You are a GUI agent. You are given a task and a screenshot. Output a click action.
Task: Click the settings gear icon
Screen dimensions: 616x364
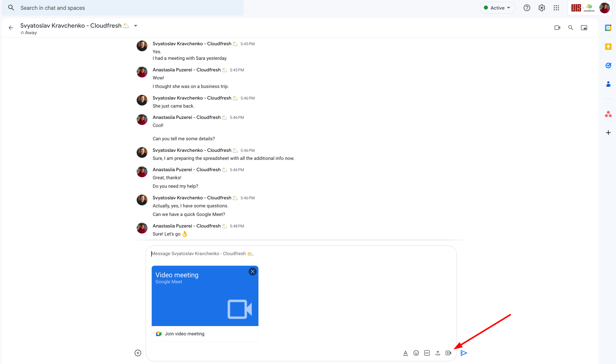click(541, 8)
